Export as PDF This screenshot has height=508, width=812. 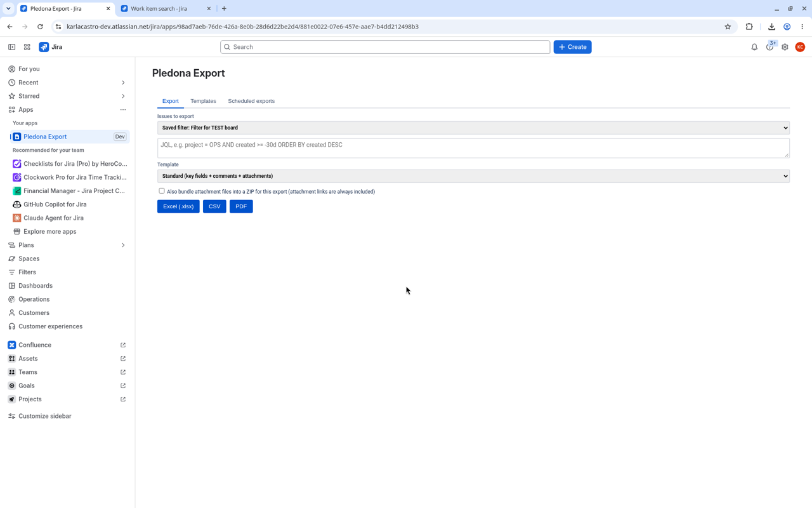pos(241,206)
